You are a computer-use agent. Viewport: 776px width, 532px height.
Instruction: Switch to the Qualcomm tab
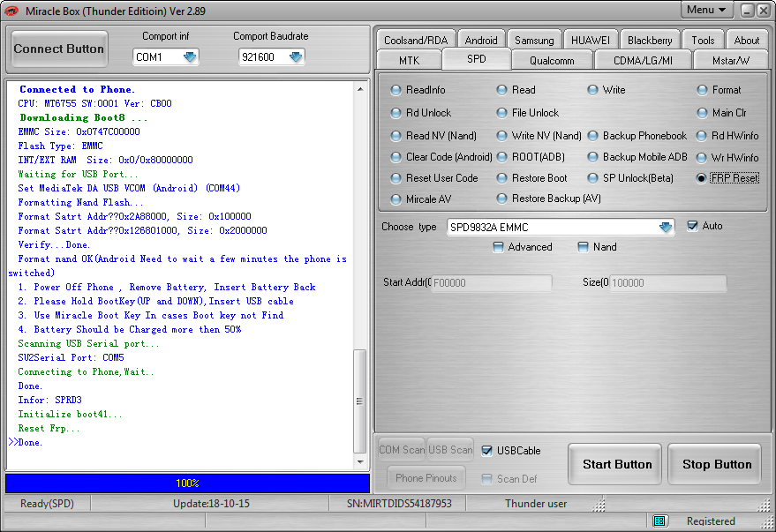tap(552, 60)
